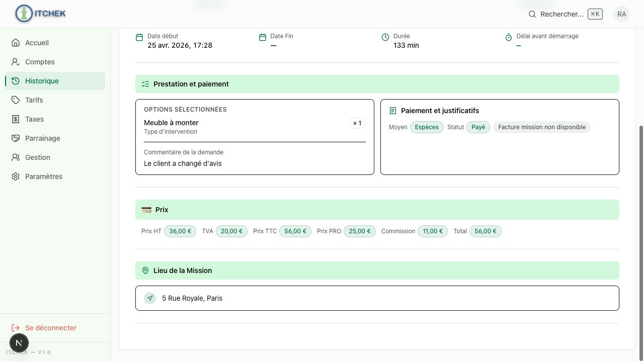Click the date 25 avr. 2026, 17:28
Image resolution: width=644 pixels, height=362 pixels.
tap(180, 45)
